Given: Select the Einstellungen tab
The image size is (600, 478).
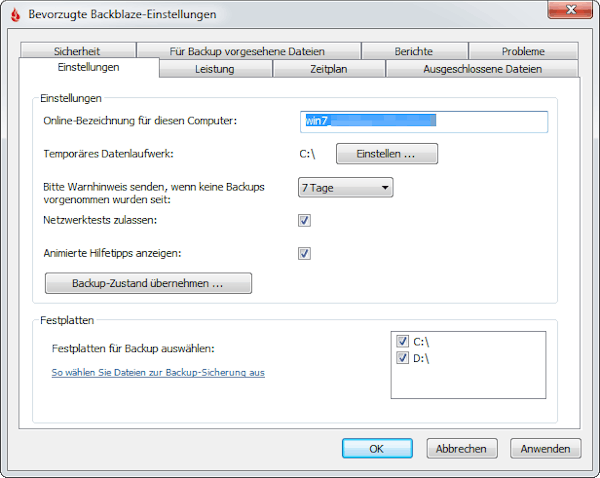Looking at the screenshot, I should coord(88,67).
